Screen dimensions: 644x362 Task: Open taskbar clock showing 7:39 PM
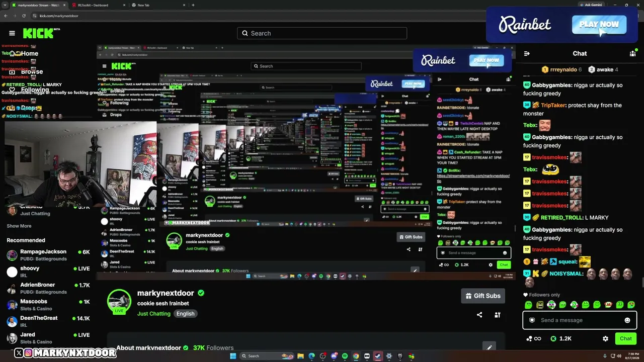pos(633,356)
